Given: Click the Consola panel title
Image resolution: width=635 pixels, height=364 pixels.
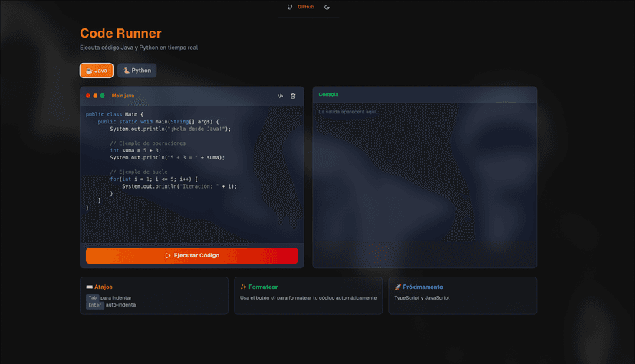Looking at the screenshot, I should coord(328,94).
